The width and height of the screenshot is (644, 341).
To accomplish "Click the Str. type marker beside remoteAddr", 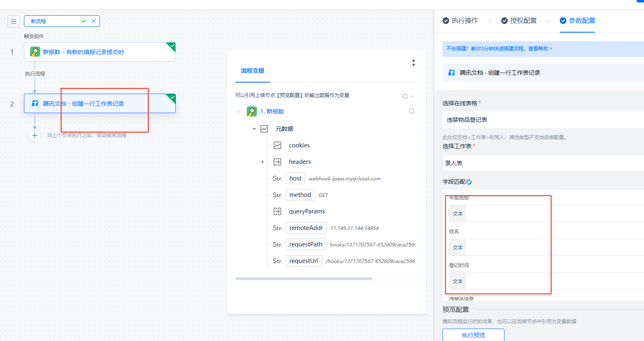I will pyautogui.click(x=277, y=228).
